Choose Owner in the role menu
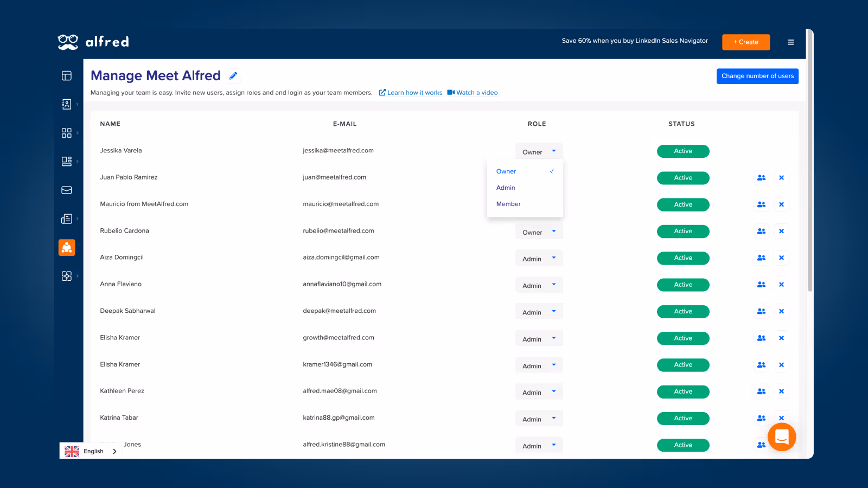 pos(525,171)
